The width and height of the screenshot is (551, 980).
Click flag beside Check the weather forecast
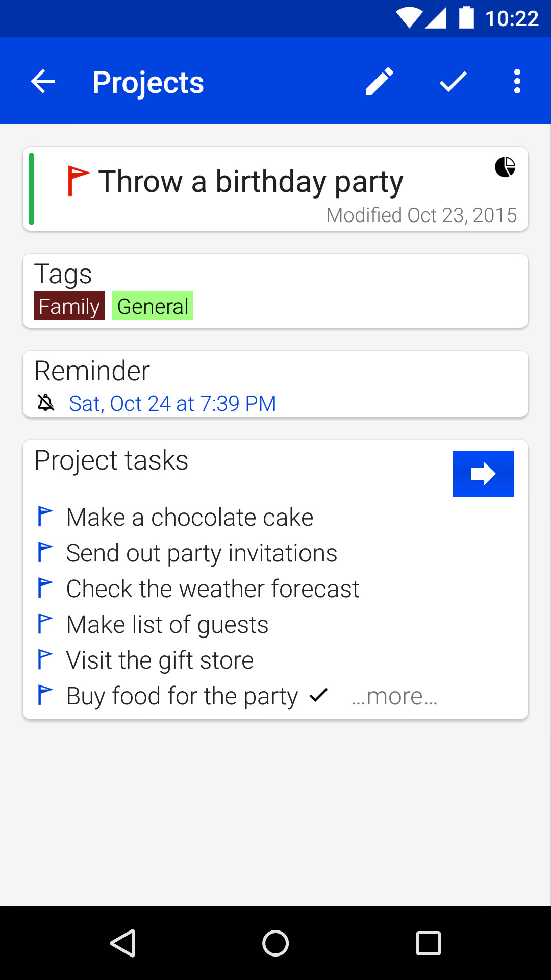tap(45, 588)
